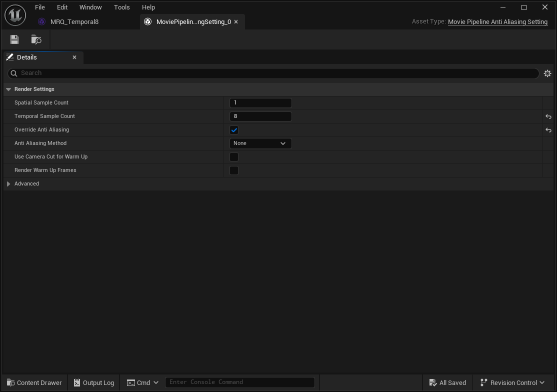The width and height of the screenshot is (557, 392).
Task: Open the File menu
Action: [40, 7]
